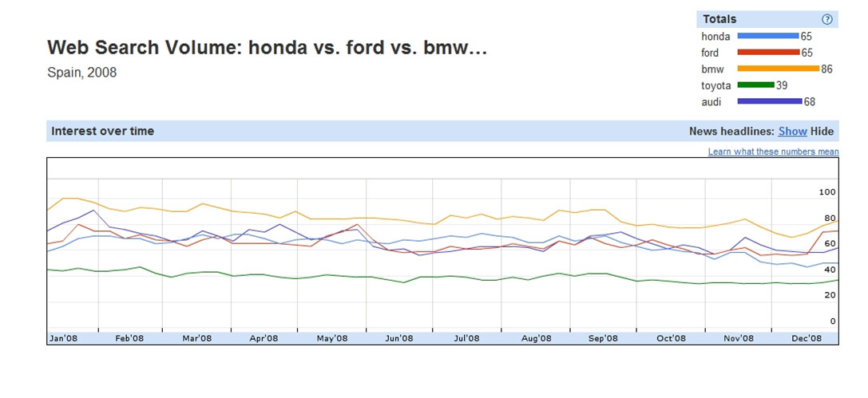This screenshot has height=398, width=868.
Task: Select Jun'08 on the timeline axis
Action: [x=399, y=338]
